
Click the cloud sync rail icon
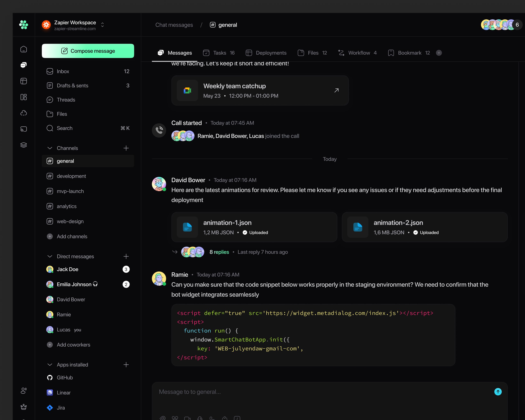24,113
